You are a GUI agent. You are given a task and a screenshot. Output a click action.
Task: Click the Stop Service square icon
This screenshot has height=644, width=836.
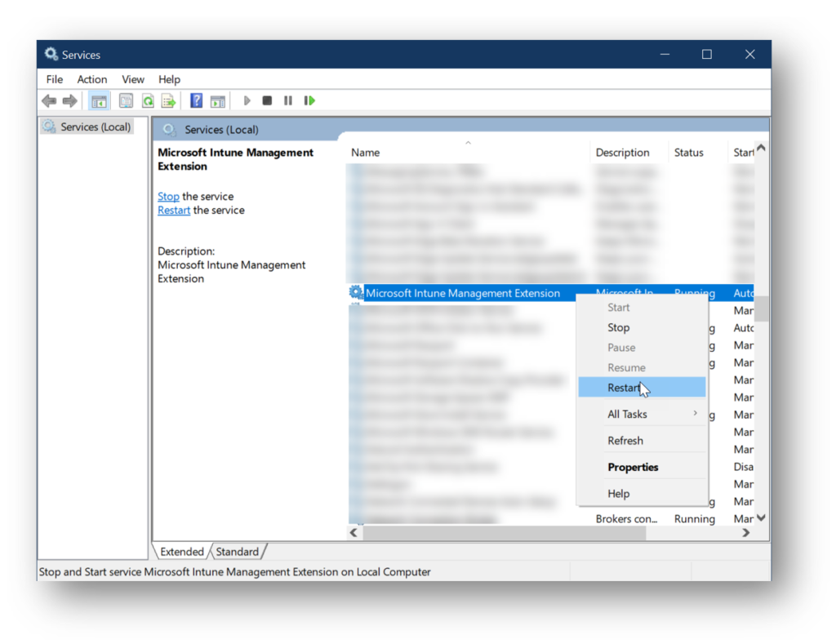(x=267, y=100)
